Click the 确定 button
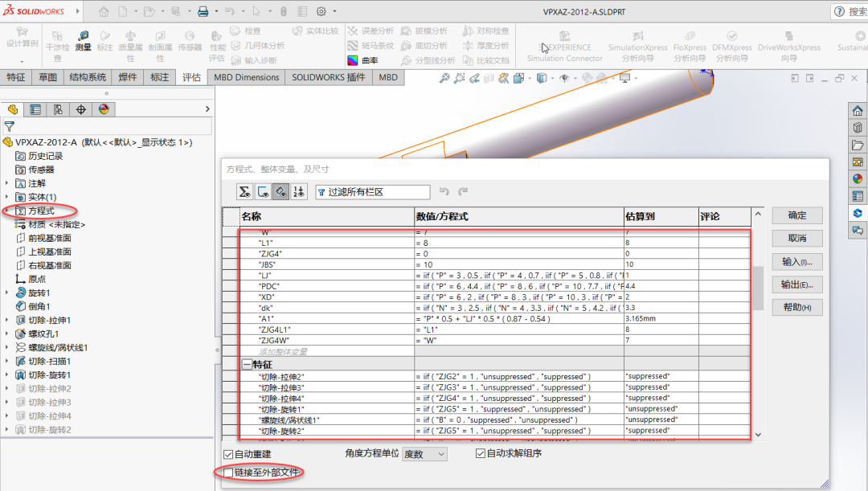This screenshot has width=868, height=491. click(x=797, y=215)
